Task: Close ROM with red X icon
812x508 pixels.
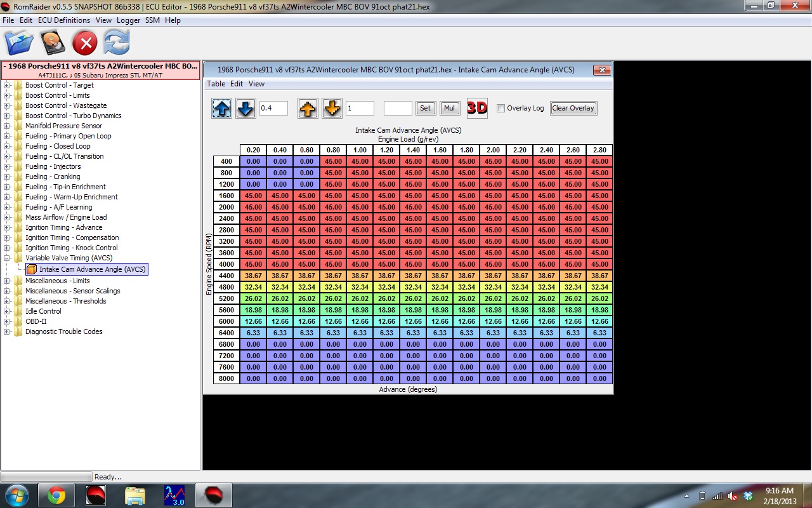Action: click(x=84, y=43)
